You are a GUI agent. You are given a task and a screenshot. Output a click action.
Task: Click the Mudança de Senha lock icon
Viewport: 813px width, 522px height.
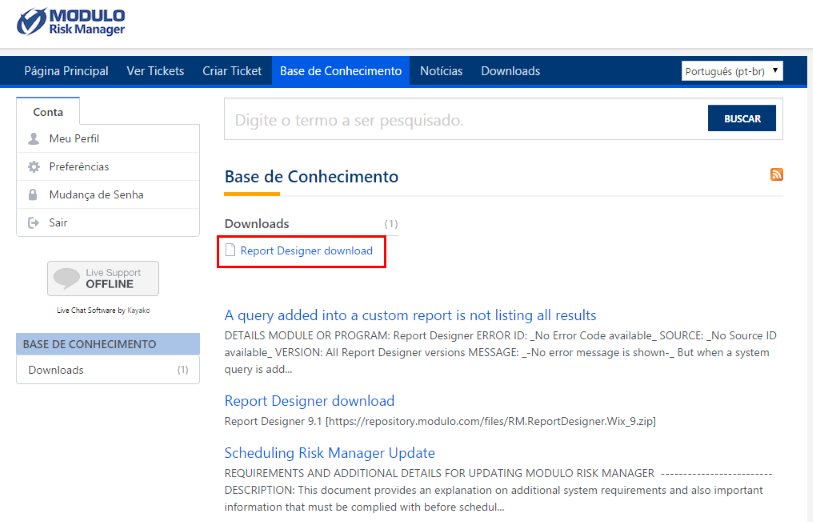coord(33,194)
